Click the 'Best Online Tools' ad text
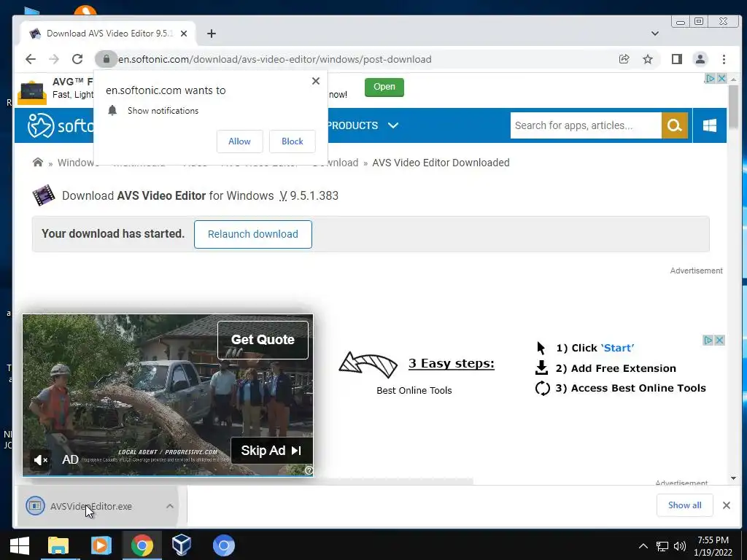Image resolution: width=747 pixels, height=560 pixels. click(414, 391)
